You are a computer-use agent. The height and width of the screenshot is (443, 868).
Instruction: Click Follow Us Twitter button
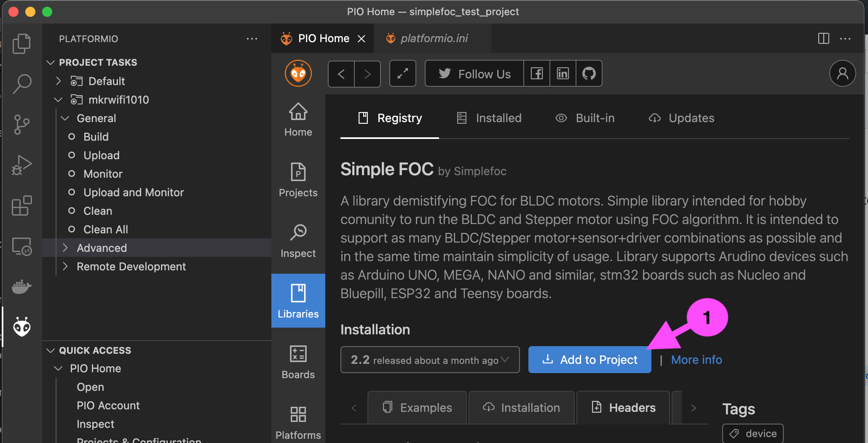pyautogui.click(x=475, y=74)
